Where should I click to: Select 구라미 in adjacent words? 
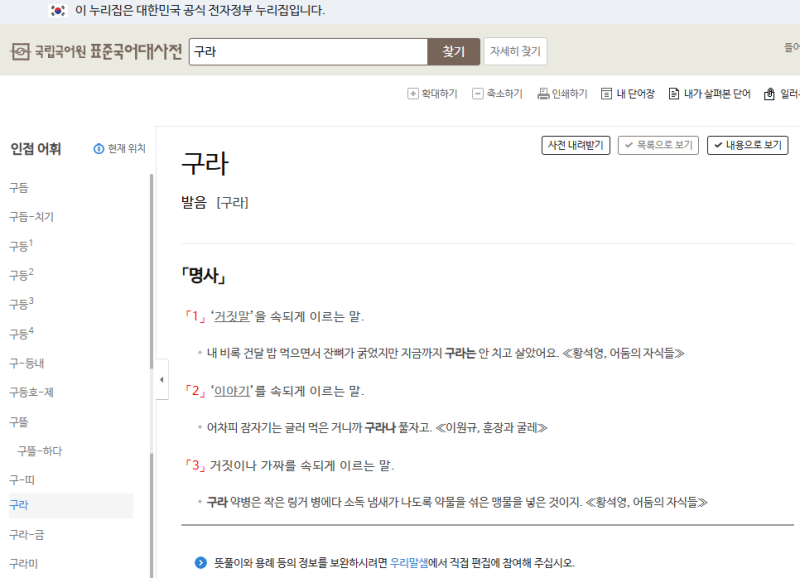[x=23, y=564]
